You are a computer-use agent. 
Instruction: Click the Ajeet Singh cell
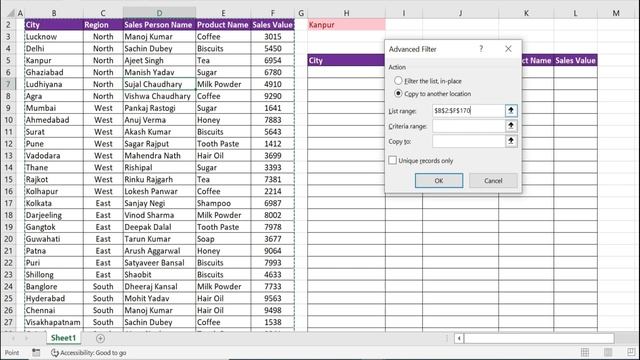click(159, 60)
